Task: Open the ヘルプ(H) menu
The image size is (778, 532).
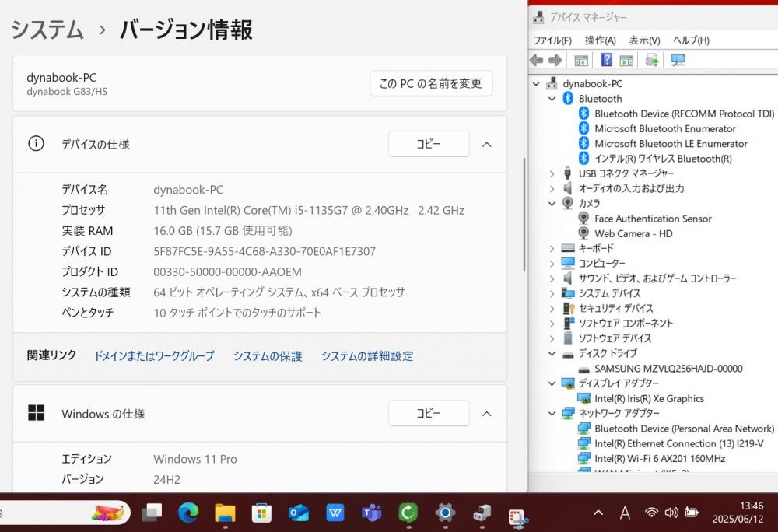Action: [691, 40]
